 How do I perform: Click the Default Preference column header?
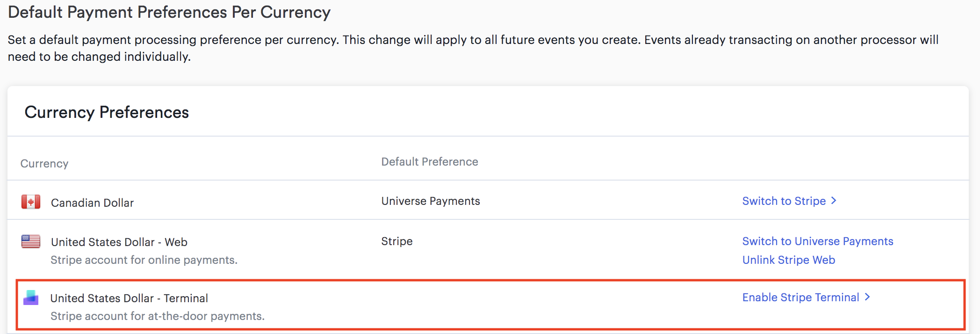tap(430, 162)
